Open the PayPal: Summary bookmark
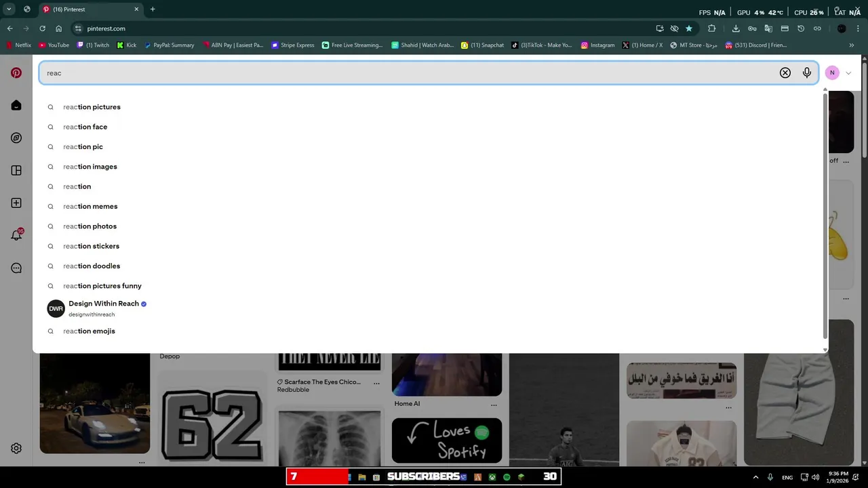This screenshot has width=868, height=488. click(x=169, y=45)
